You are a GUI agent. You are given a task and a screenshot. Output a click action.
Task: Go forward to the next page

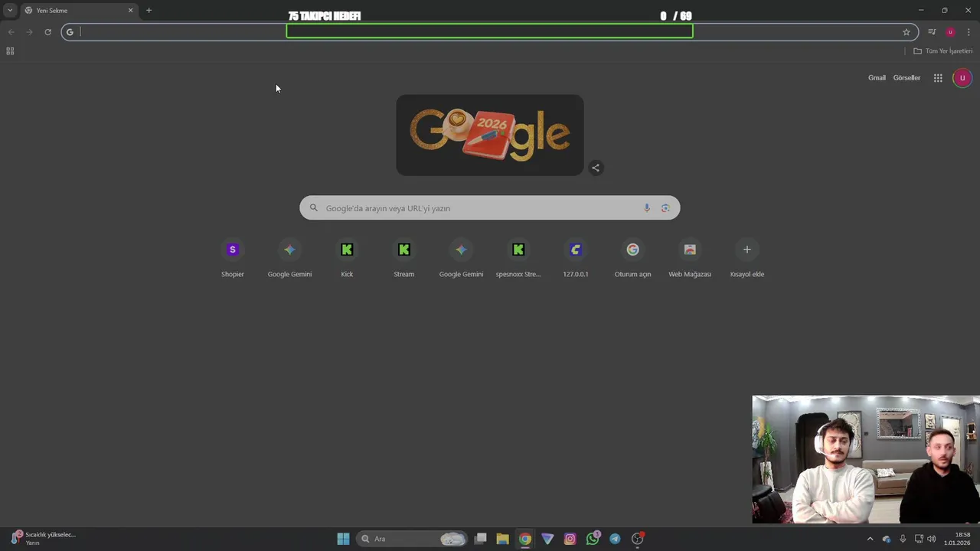coord(29,32)
